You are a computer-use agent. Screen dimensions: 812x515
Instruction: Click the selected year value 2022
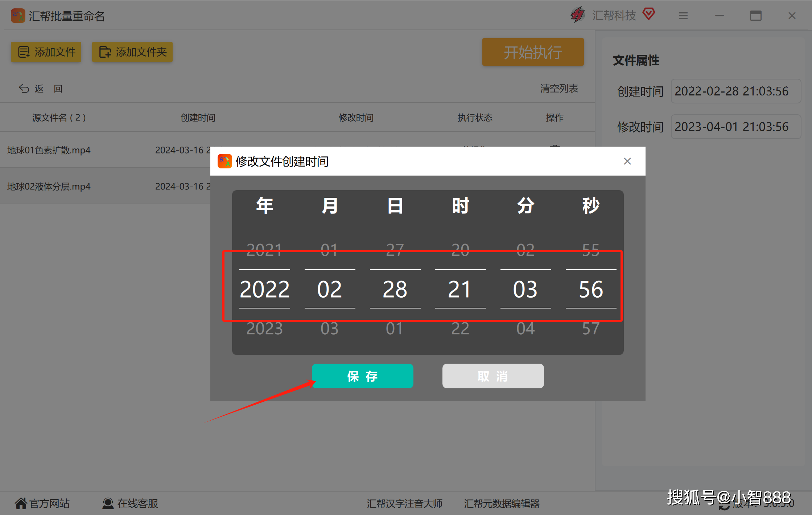click(264, 289)
